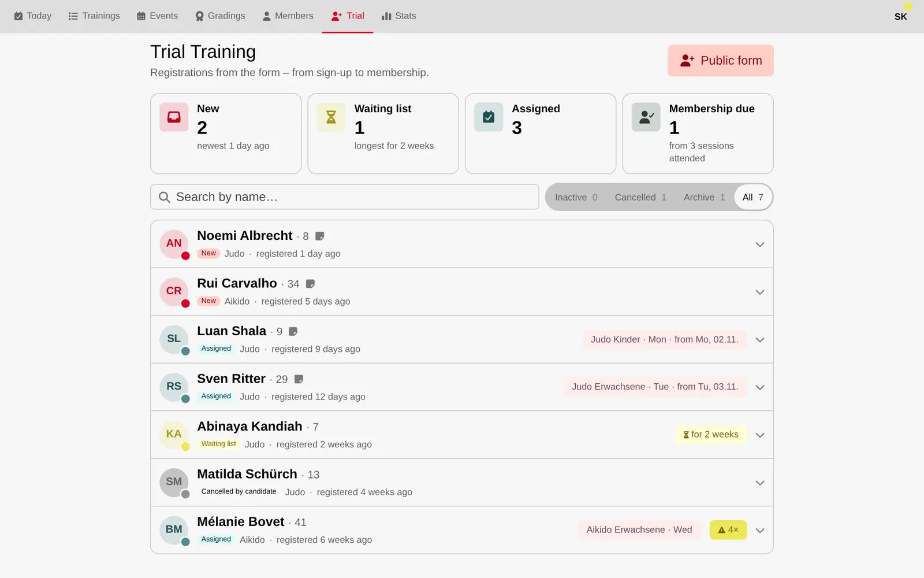Click the RS avatar of Sven Ritter
The height and width of the screenshot is (578, 924).
174,387
